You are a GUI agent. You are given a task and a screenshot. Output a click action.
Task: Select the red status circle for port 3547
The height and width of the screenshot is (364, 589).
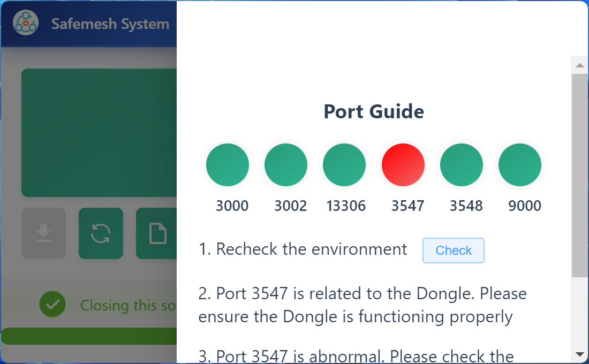pyautogui.click(x=403, y=165)
